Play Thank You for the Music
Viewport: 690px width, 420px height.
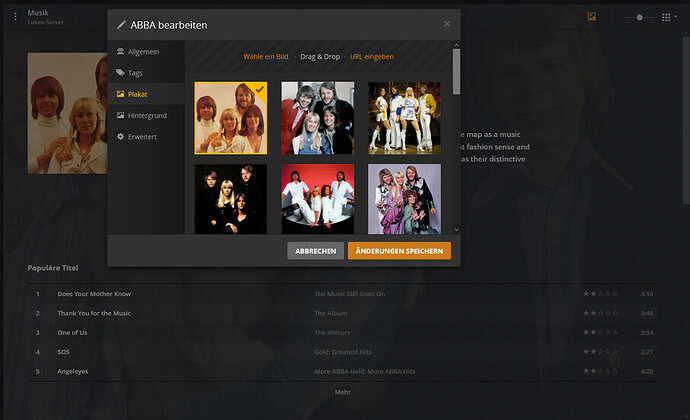click(94, 313)
